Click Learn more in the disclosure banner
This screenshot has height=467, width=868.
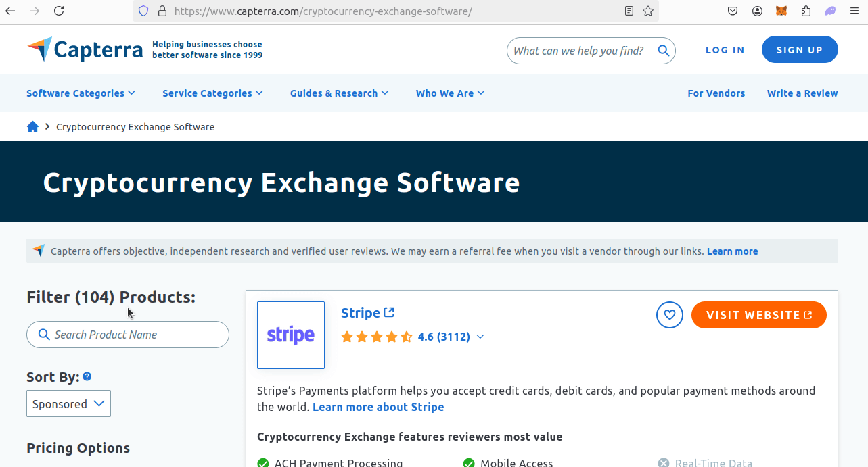[x=732, y=251]
